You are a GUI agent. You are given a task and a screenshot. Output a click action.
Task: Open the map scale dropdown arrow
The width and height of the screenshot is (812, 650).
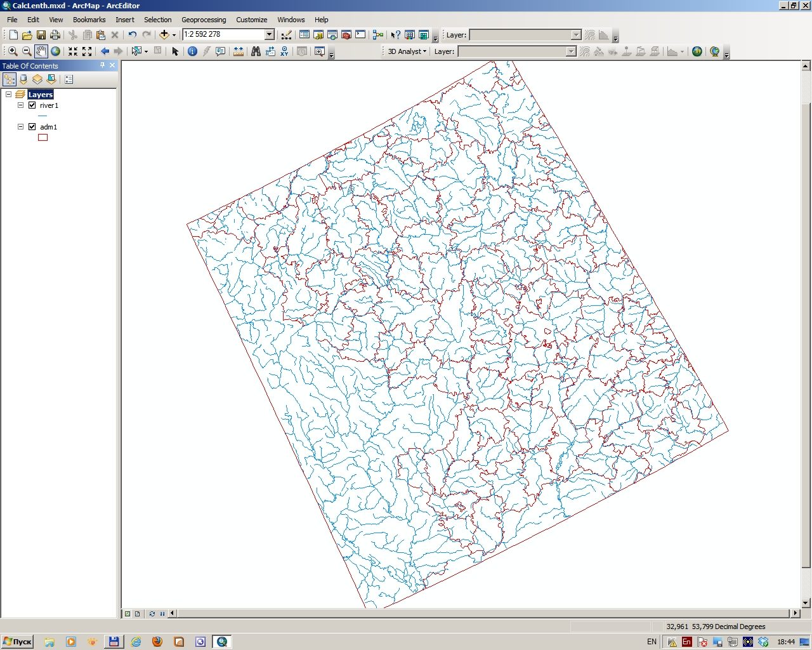[269, 34]
